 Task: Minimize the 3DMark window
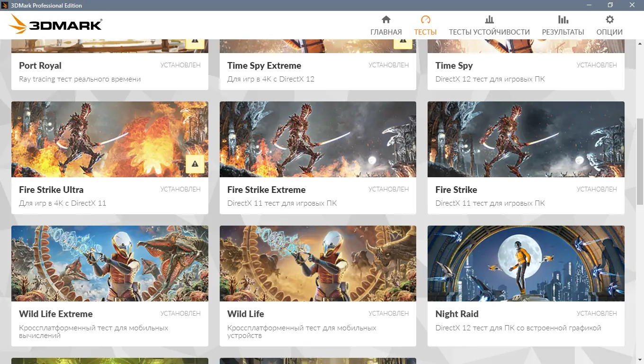[x=589, y=5]
